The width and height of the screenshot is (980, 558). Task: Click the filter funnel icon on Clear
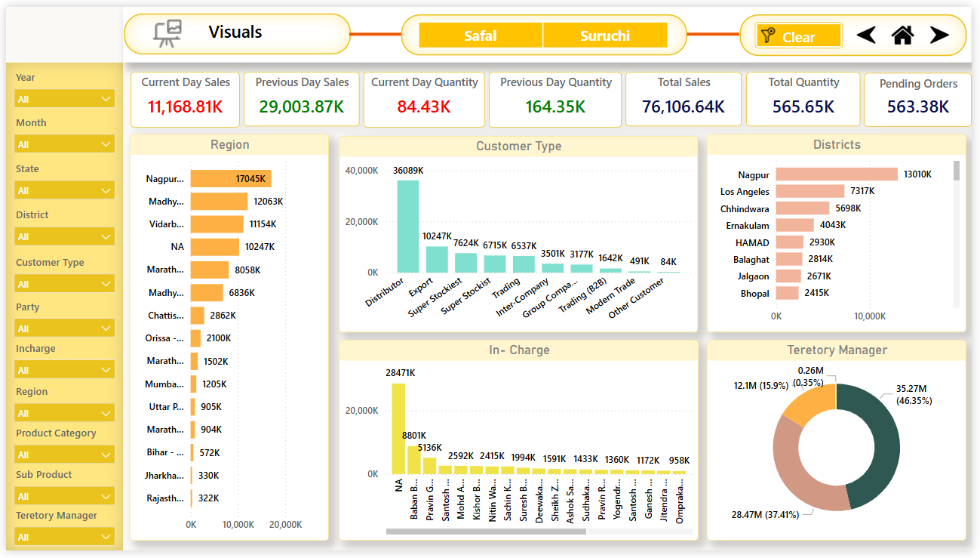tap(768, 35)
